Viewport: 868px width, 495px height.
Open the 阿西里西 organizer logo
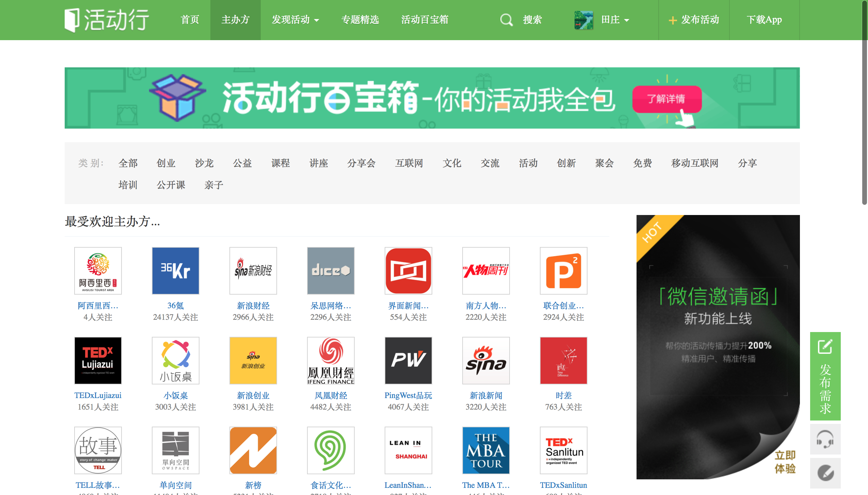pyautogui.click(x=98, y=271)
